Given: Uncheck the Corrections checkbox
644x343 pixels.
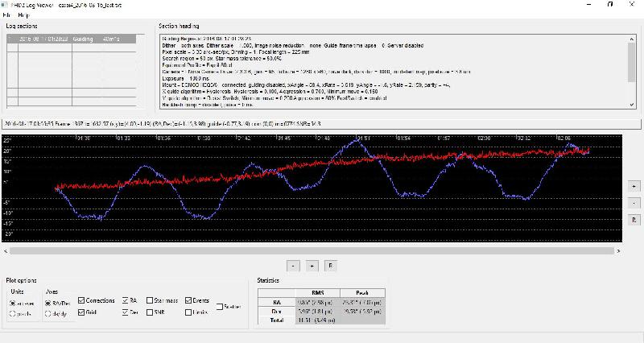Looking at the screenshot, I should [81, 300].
